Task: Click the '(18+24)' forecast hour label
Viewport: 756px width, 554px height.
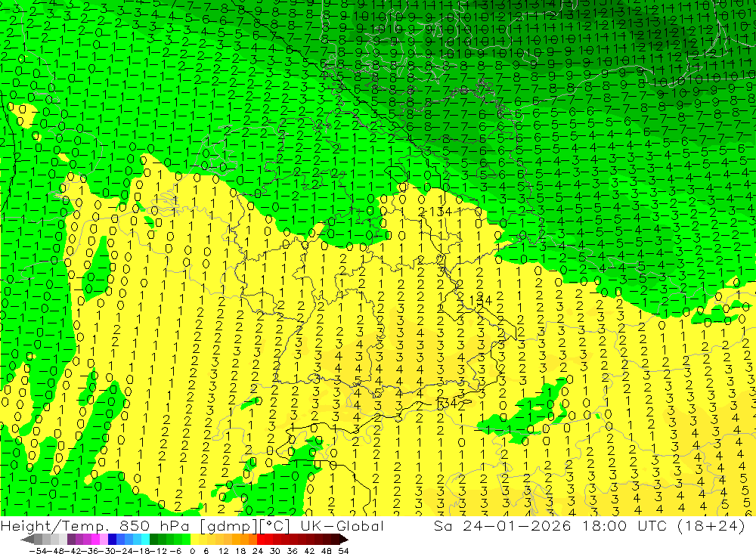Action: (711, 525)
